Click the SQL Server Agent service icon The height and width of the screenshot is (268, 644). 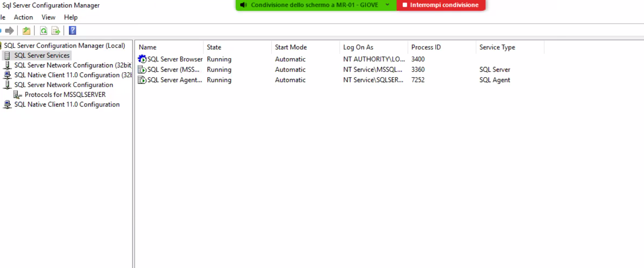point(142,80)
